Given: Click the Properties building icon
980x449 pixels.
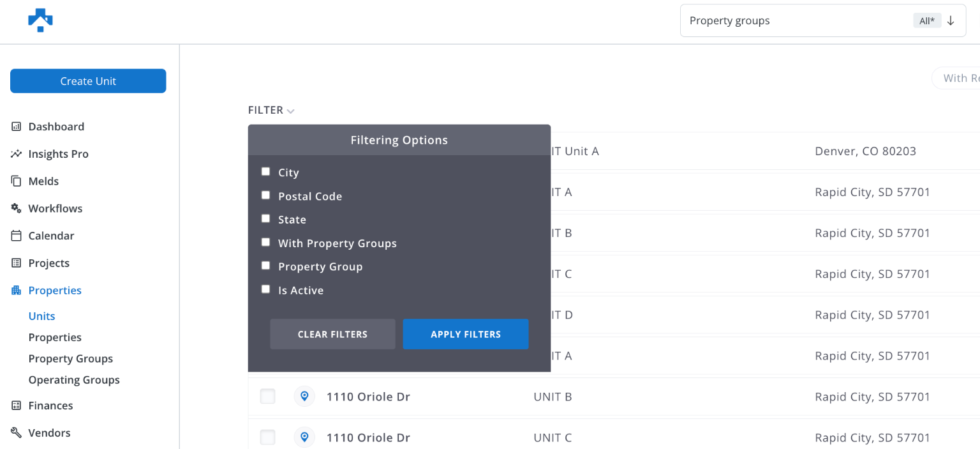Looking at the screenshot, I should tap(17, 291).
